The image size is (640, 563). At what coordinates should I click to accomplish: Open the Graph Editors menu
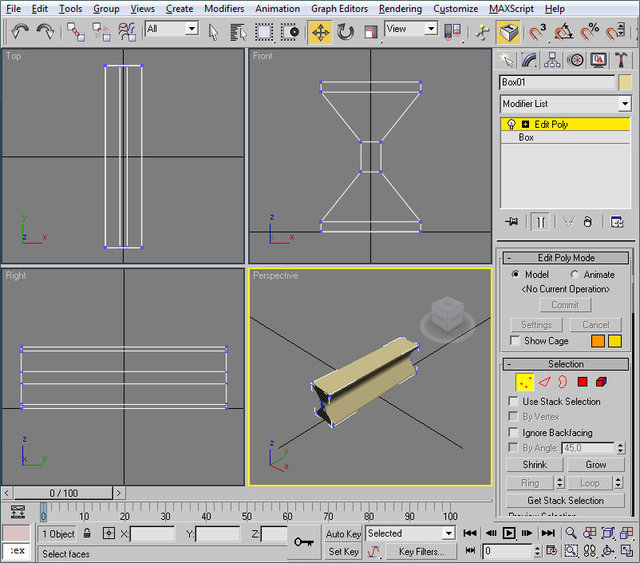tap(337, 9)
